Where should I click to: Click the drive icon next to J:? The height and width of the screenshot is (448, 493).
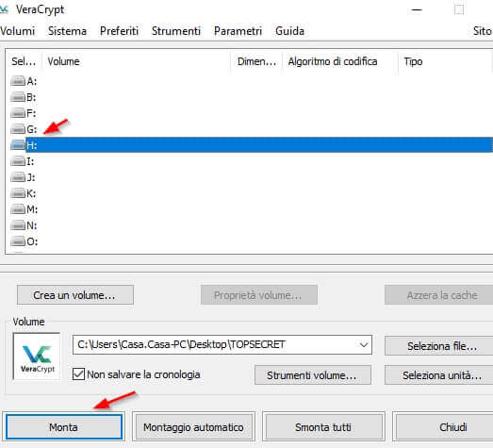point(18,177)
